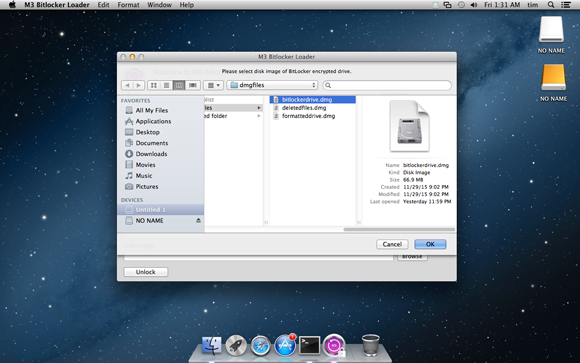The image size is (580, 363).
Task: Open the item arrangement dropdown
Action: (213, 85)
